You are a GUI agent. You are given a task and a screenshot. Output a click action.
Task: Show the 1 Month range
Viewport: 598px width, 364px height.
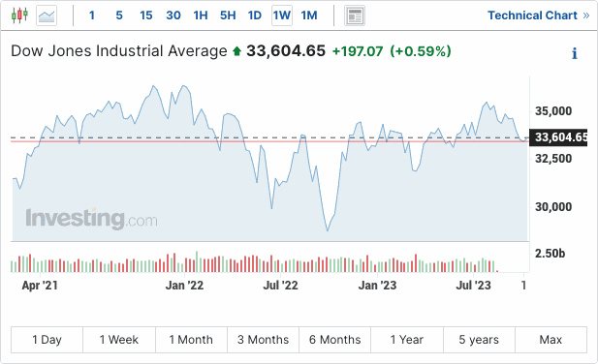click(191, 340)
